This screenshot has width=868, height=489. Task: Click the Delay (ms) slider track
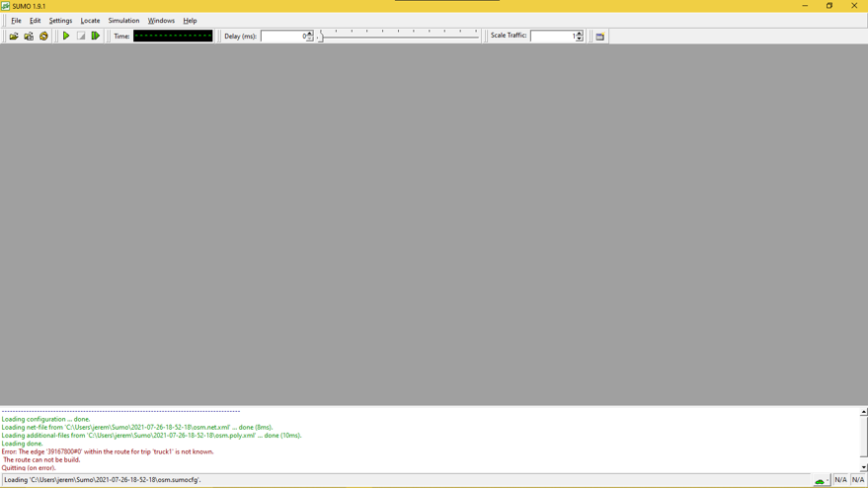399,37
